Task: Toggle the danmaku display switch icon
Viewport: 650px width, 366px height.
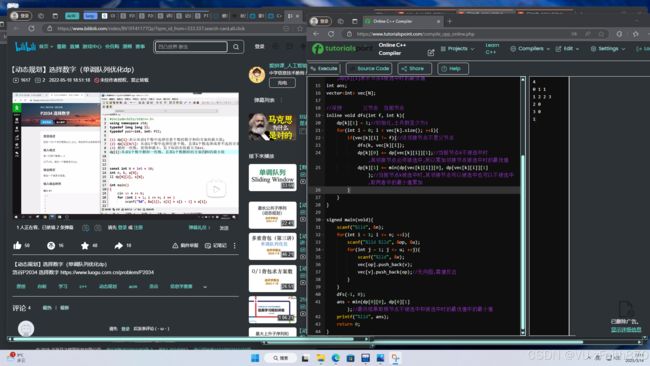Action: (x=86, y=228)
